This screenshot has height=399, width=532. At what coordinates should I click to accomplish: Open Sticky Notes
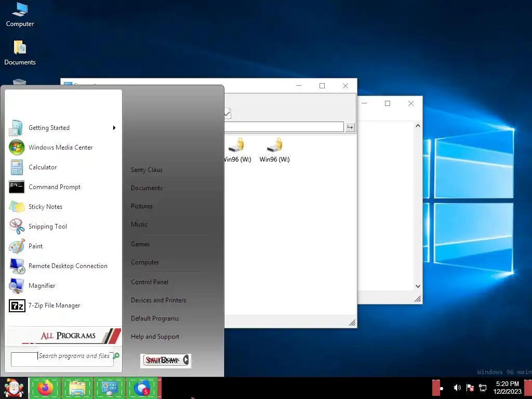pyautogui.click(x=63, y=207)
